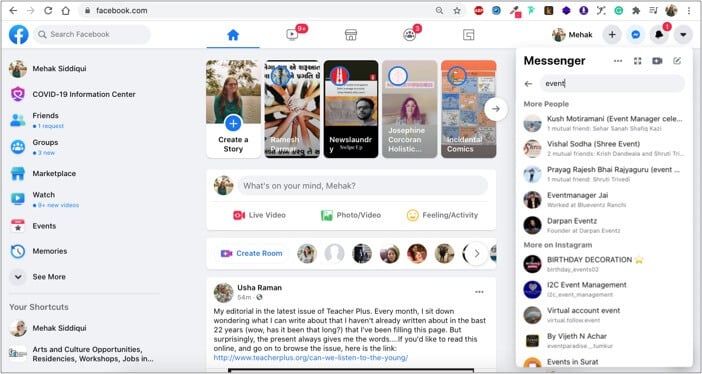Open Mehak profile chip in header
This screenshot has height=374, width=702.
[573, 34]
